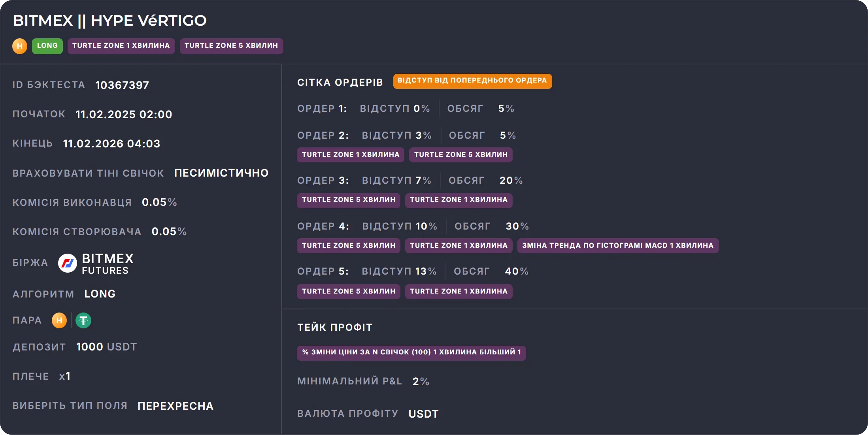This screenshot has width=868, height=435.
Task: Click the BitMEX exchange logo icon
Action: (x=68, y=263)
